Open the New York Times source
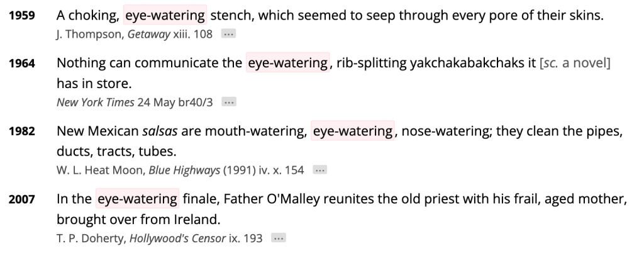Viewport: 644px width, 258px height. pyautogui.click(x=93, y=101)
